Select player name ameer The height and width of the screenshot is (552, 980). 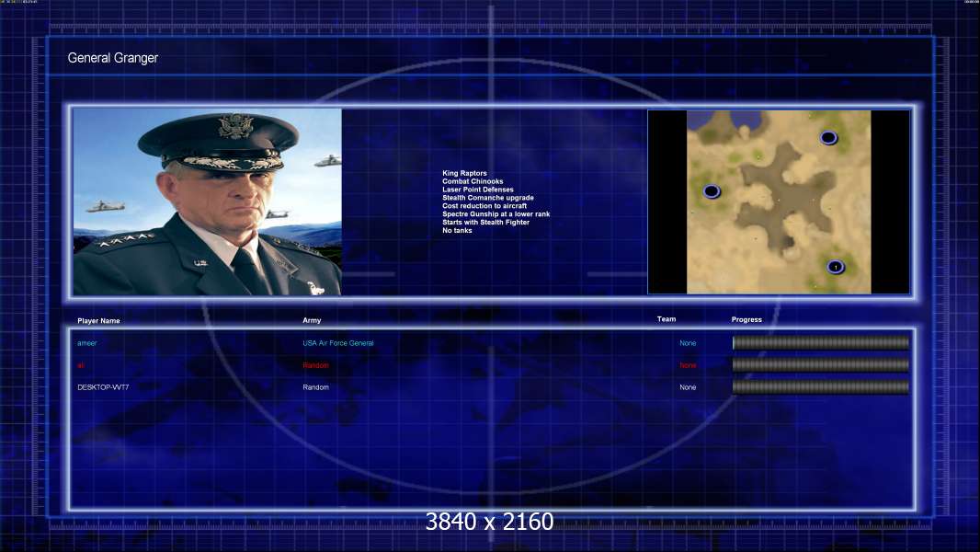pos(86,343)
